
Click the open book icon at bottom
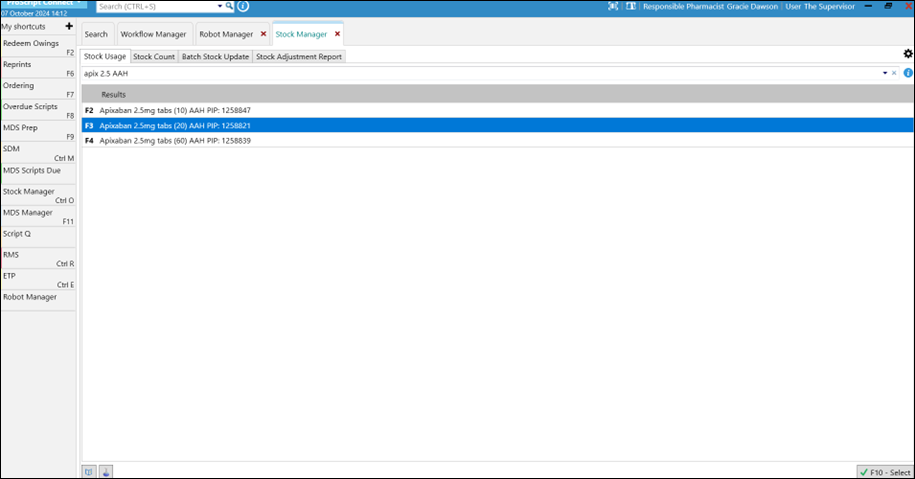pos(89,471)
